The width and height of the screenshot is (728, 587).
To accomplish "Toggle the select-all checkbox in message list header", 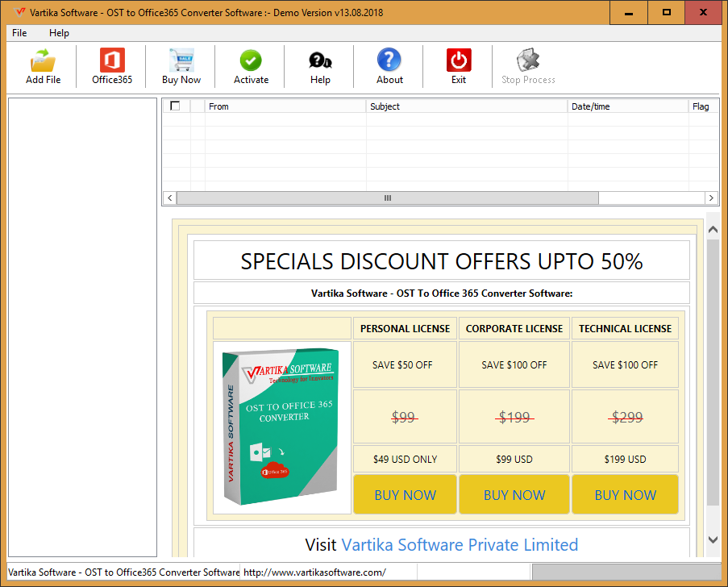I will (x=175, y=106).
